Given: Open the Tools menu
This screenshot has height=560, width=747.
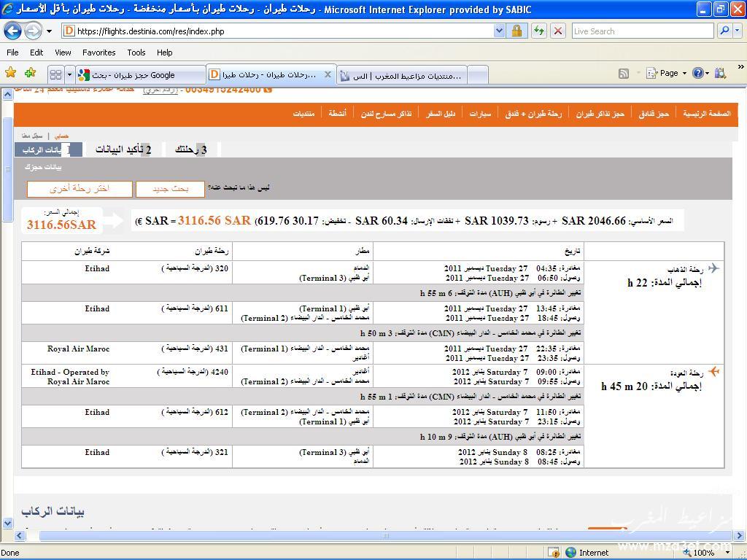Looking at the screenshot, I should pos(136,52).
